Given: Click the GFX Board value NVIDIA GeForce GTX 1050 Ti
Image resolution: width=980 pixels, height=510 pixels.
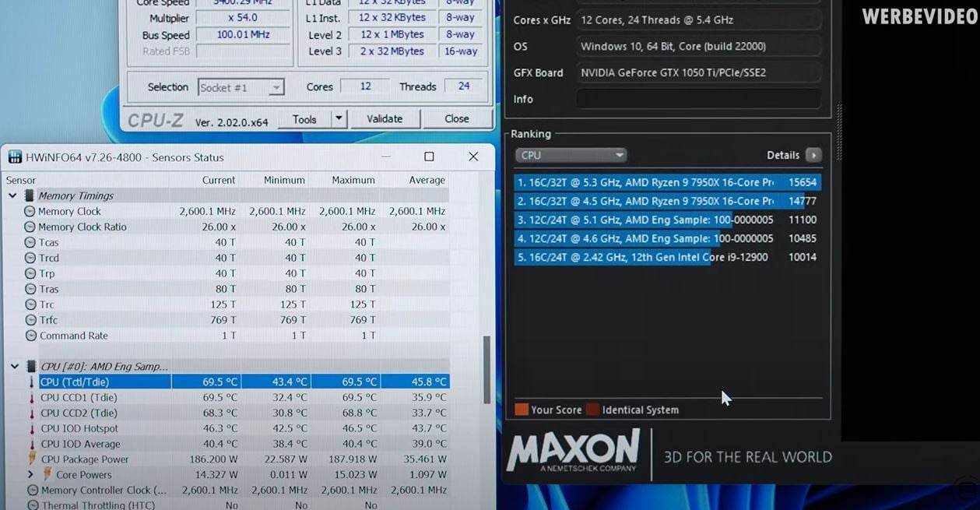Looking at the screenshot, I should (x=673, y=72).
